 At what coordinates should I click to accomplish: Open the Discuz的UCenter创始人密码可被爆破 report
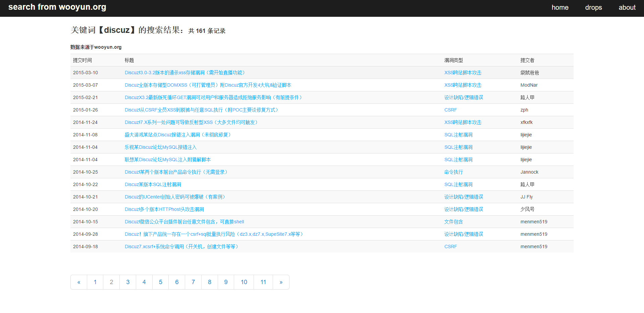pyautogui.click(x=175, y=197)
